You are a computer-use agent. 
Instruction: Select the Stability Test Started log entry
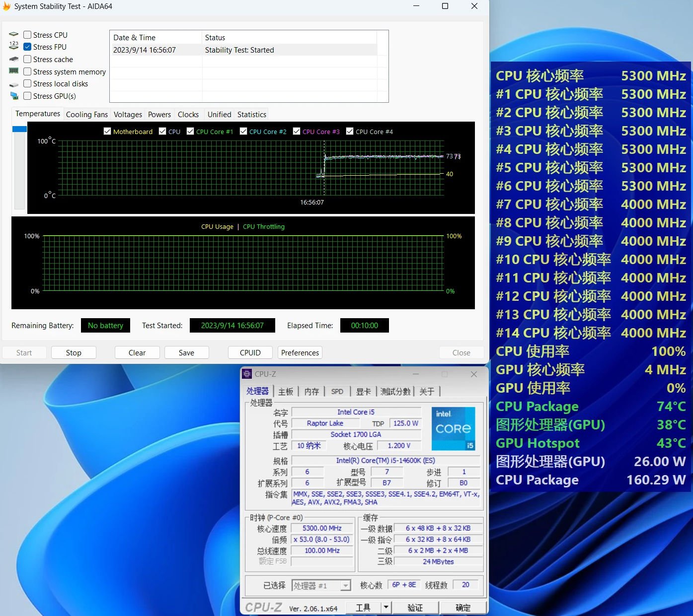tap(240, 50)
